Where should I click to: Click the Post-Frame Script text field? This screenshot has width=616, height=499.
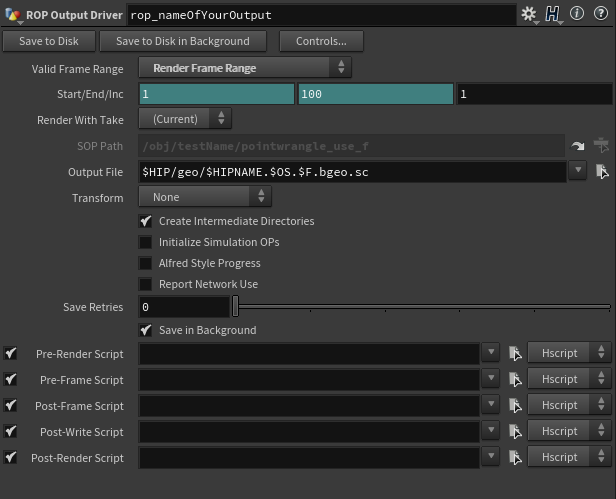(x=309, y=405)
